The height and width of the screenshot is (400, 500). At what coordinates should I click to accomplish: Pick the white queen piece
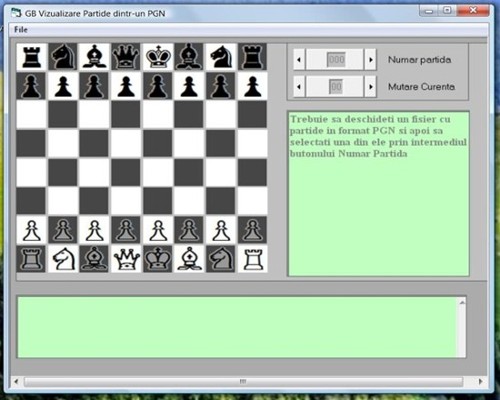tap(126, 259)
